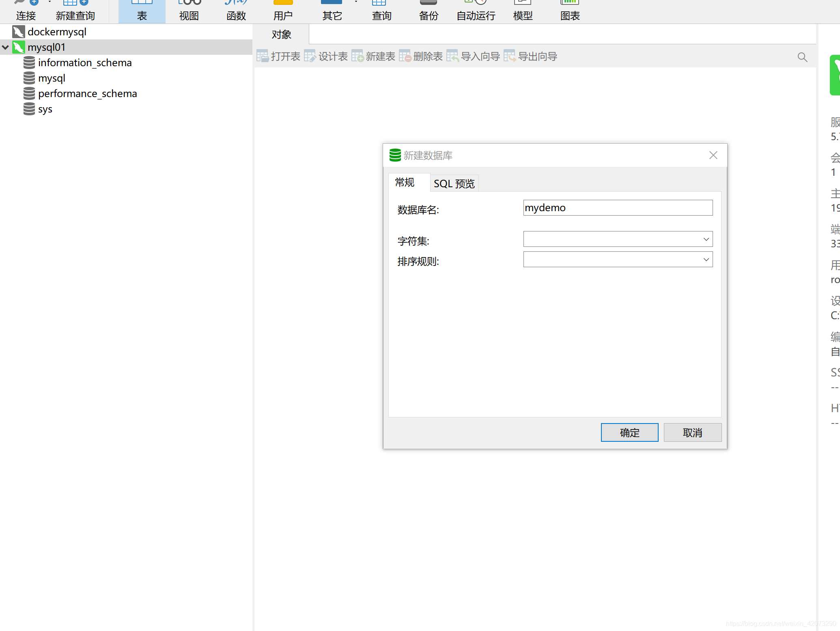Image resolution: width=840 pixels, height=631 pixels.
Task: Click the dockermysql connection icon
Action: [19, 32]
